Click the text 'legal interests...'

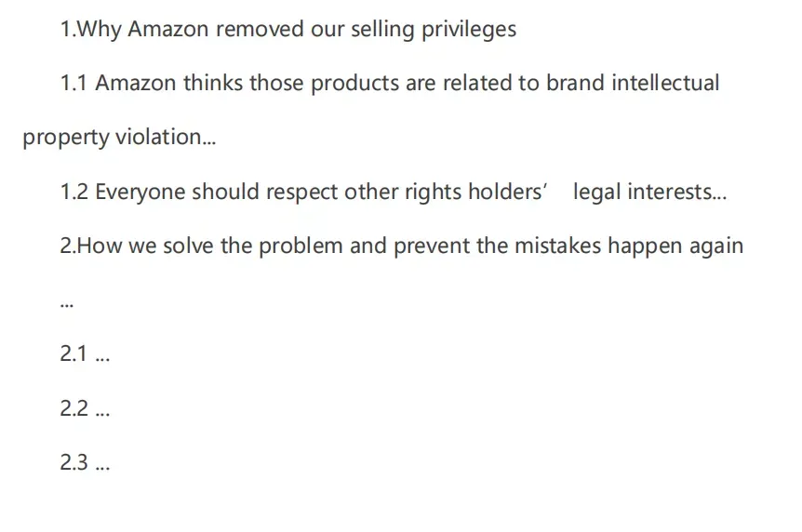pyautogui.click(x=649, y=193)
